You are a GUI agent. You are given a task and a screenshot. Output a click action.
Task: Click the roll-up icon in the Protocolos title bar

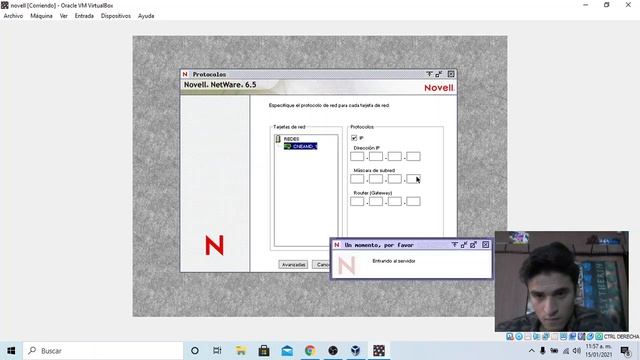click(429, 74)
